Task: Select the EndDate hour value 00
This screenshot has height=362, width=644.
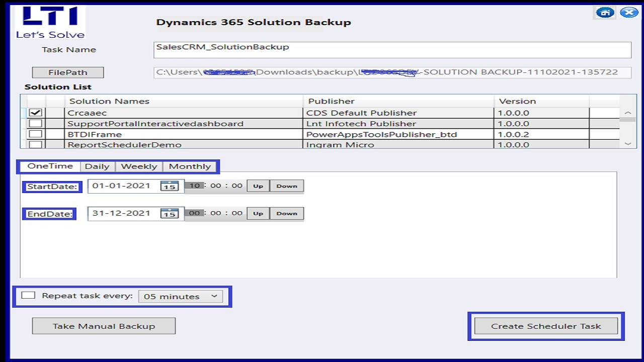Action: click(x=194, y=213)
